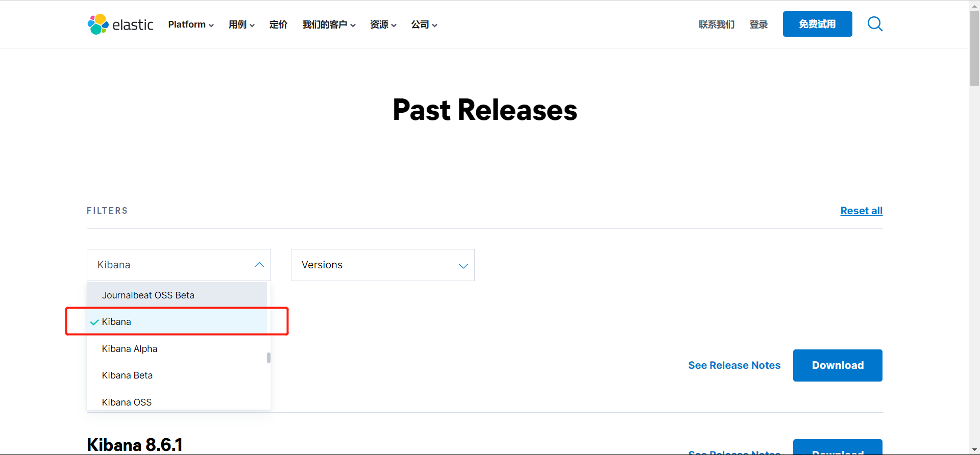
Task: Select Journalbeat OSS Beta option
Action: click(x=177, y=295)
